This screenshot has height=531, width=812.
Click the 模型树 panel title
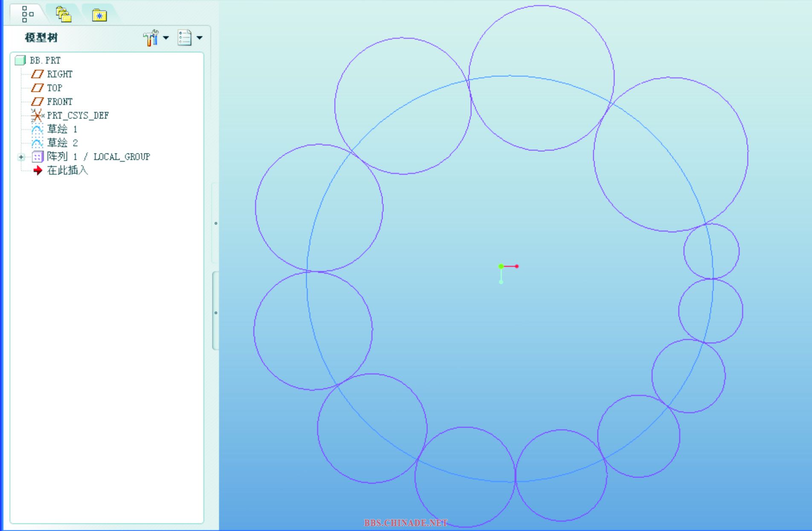click(x=41, y=38)
